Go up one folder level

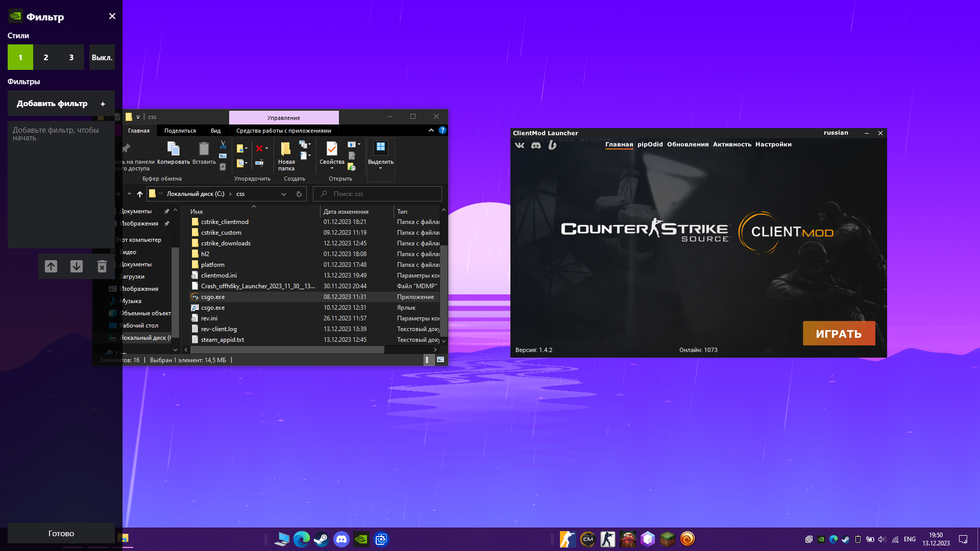tap(140, 194)
